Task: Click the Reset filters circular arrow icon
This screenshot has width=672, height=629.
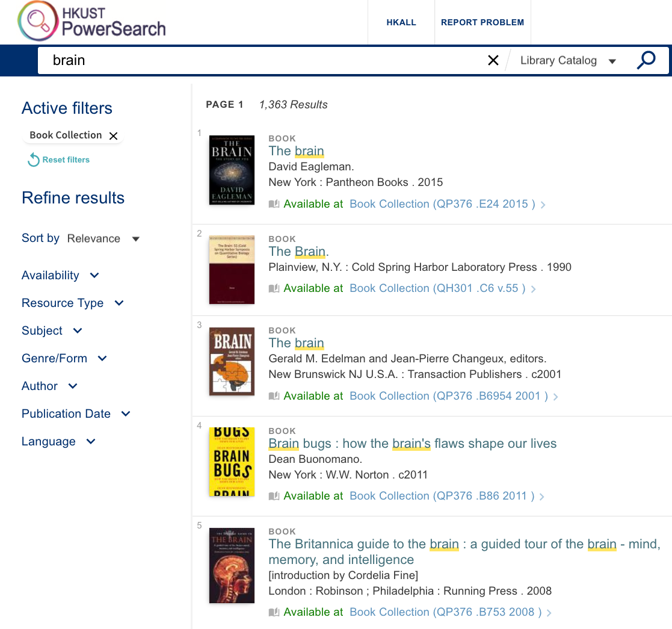Action: click(x=34, y=160)
